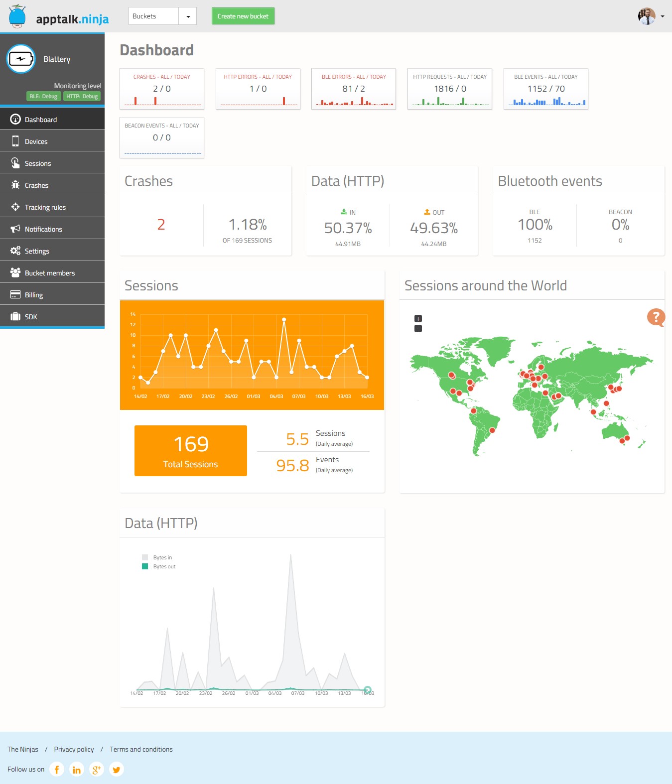Open the Privacy policy link
672x784 pixels.
[74, 749]
